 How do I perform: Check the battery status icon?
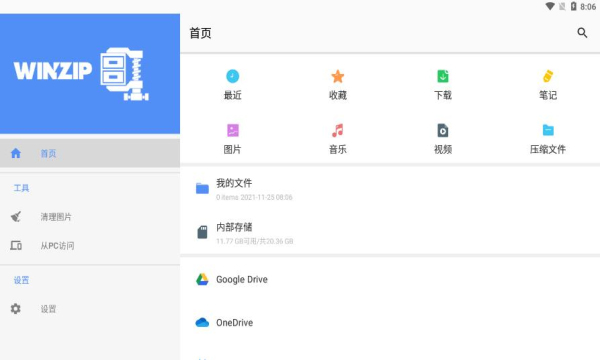tap(573, 6)
